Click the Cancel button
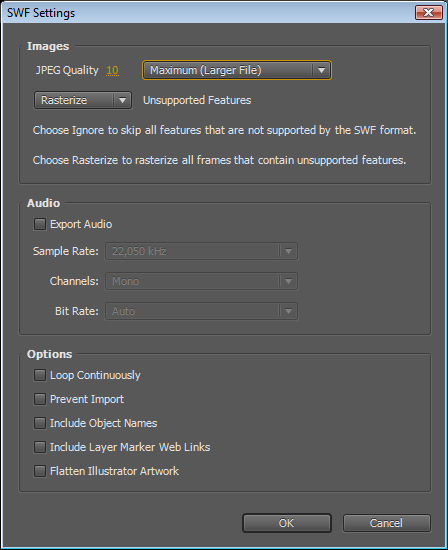Viewport: 448px width, 550px height. (387, 523)
